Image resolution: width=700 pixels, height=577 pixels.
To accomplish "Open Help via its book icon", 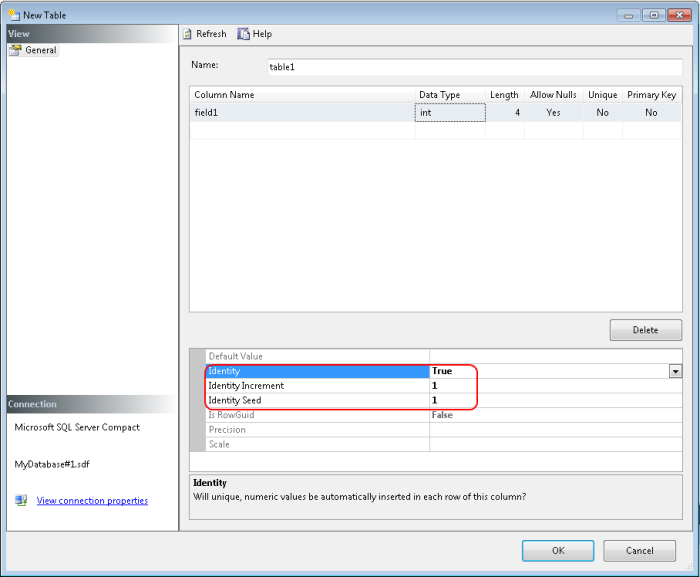I will point(243,34).
